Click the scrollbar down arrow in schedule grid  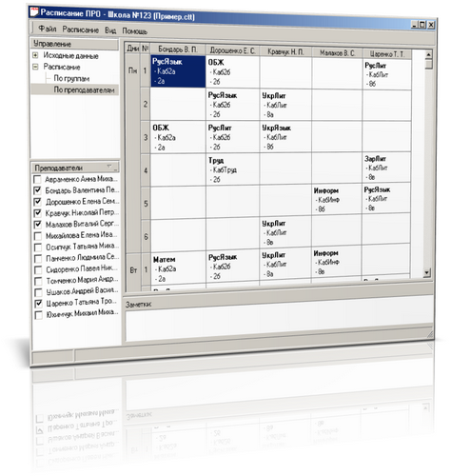point(427,272)
